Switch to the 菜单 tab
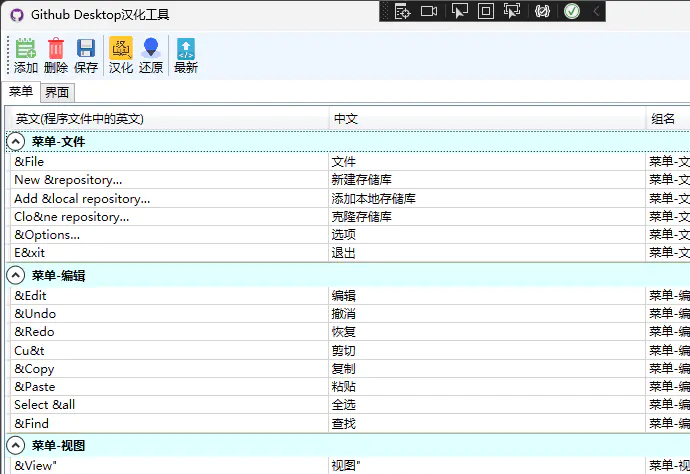The image size is (690, 474). tap(21, 92)
